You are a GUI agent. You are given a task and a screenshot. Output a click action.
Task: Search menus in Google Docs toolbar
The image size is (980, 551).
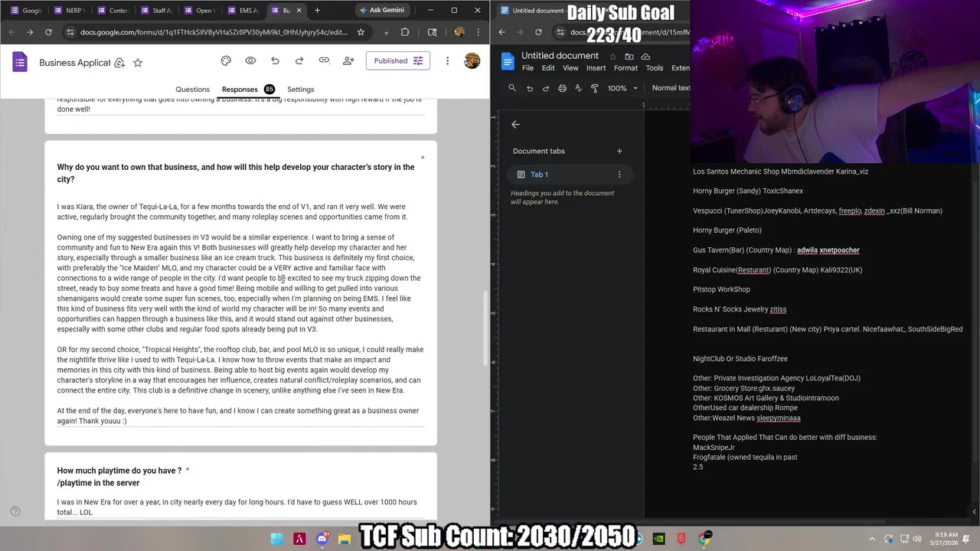(512, 88)
